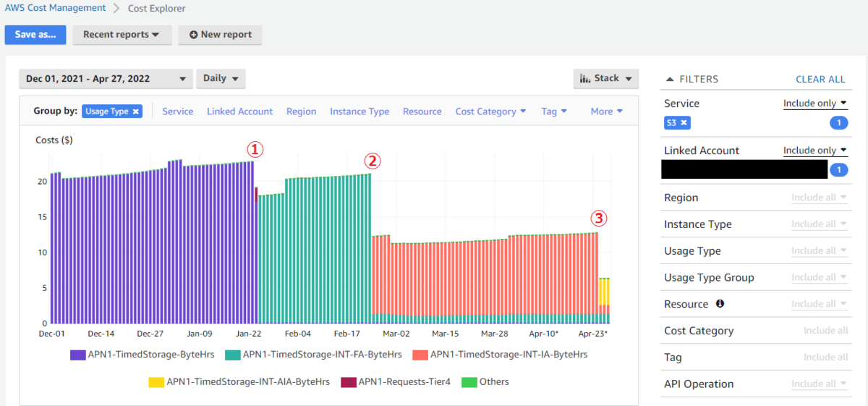Screen dimensions: 868x406
Task: Open Instance Type Include all dropdown
Action: coord(819,224)
